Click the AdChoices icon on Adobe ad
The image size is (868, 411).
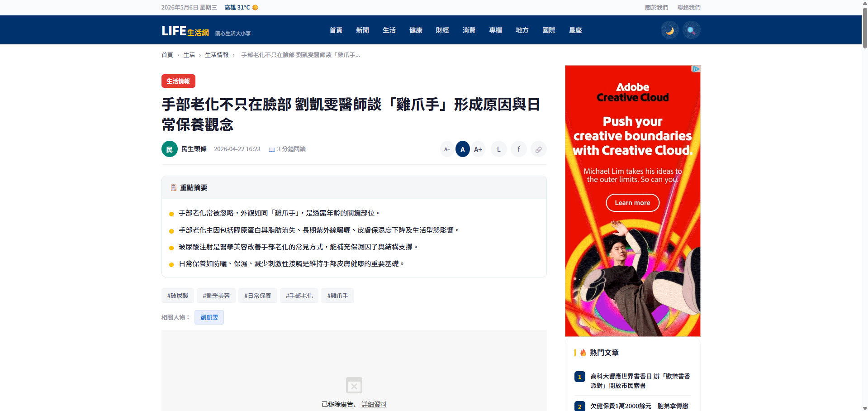click(696, 69)
